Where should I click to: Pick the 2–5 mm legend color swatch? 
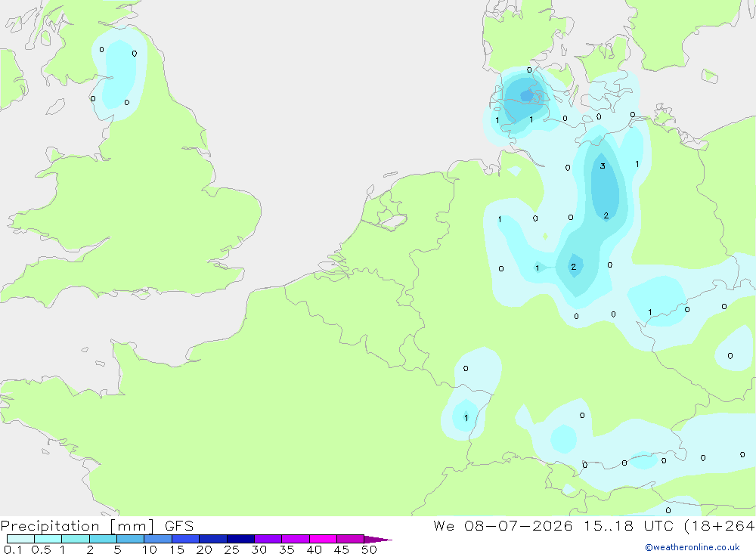pyautogui.click(x=103, y=539)
